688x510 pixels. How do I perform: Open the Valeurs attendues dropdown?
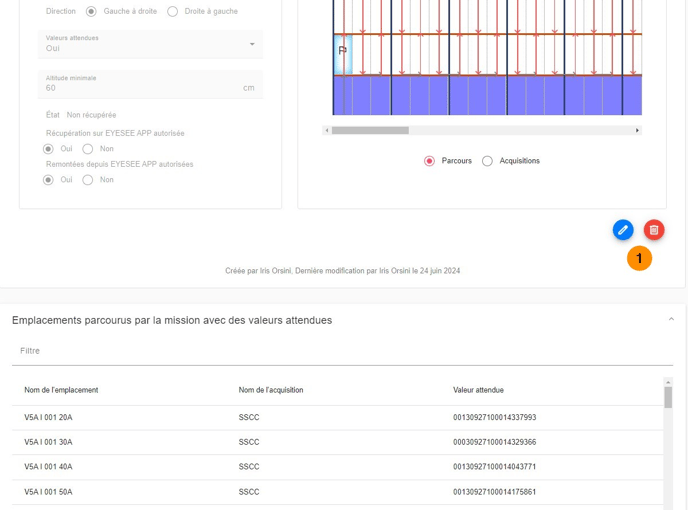click(150, 44)
